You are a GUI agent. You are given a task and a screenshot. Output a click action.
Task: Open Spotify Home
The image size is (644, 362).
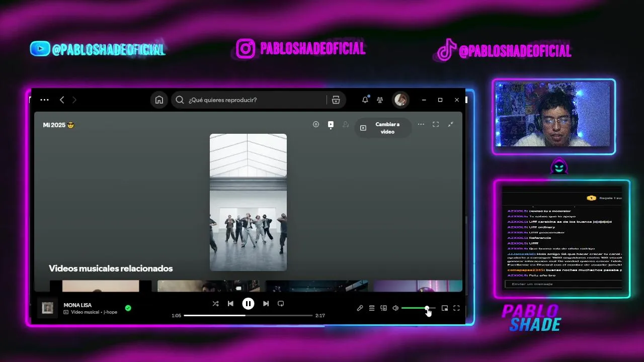[x=159, y=100]
